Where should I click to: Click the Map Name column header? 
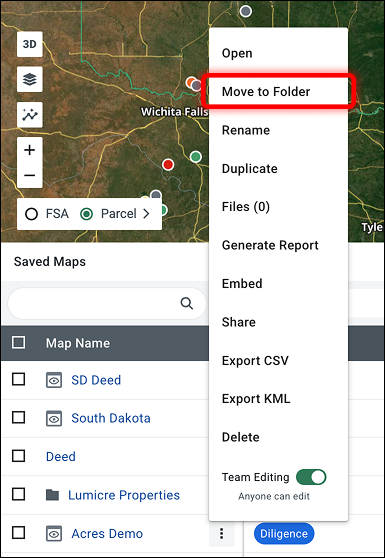point(78,343)
